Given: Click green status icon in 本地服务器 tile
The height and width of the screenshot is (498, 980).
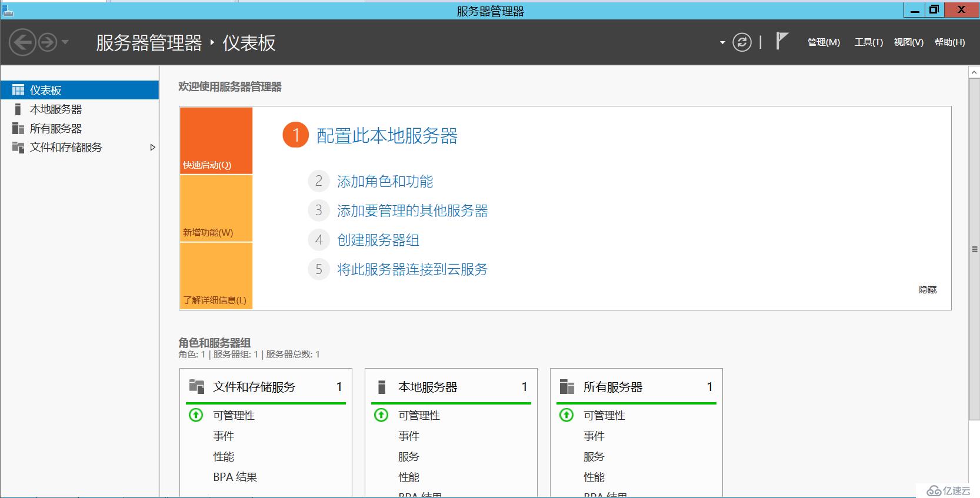Looking at the screenshot, I should [381, 415].
